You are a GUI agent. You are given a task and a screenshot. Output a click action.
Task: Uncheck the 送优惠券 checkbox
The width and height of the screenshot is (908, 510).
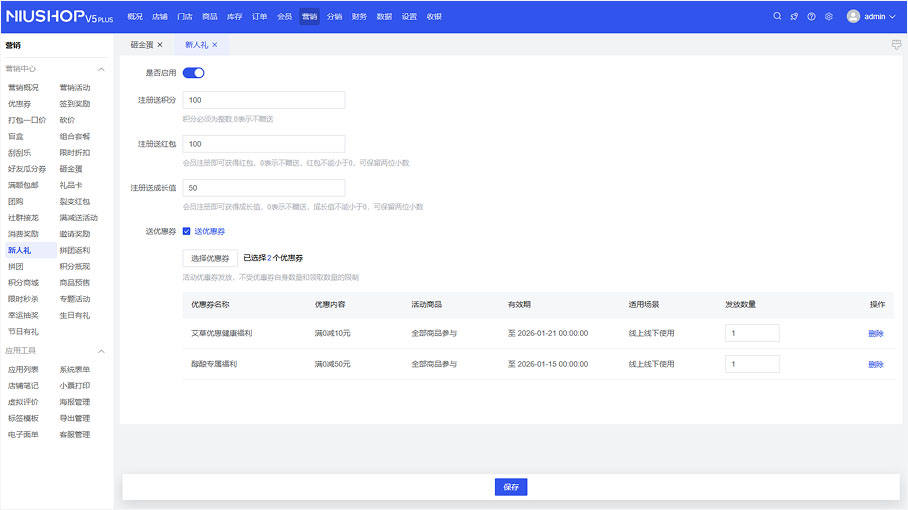click(x=186, y=231)
